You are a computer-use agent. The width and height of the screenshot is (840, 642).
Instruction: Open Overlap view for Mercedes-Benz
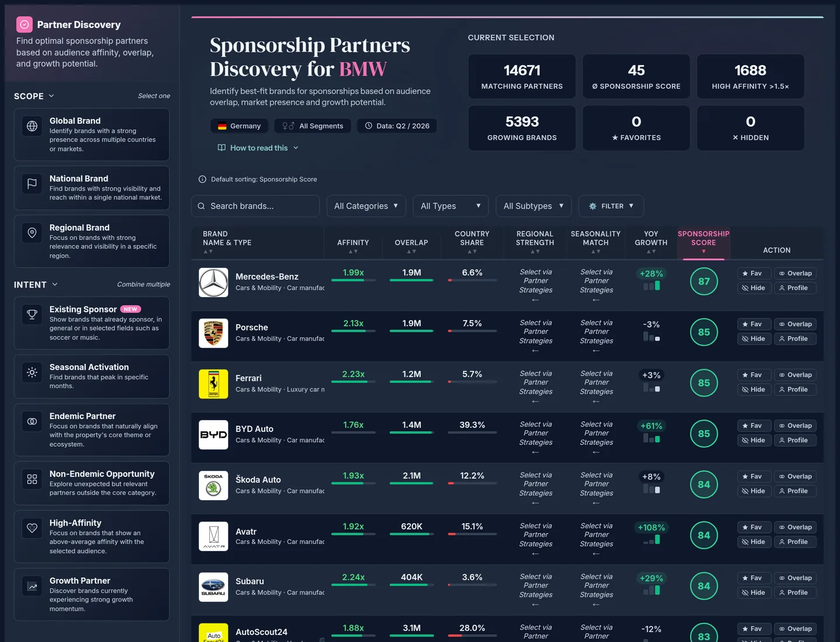click(x=795, y=273)
